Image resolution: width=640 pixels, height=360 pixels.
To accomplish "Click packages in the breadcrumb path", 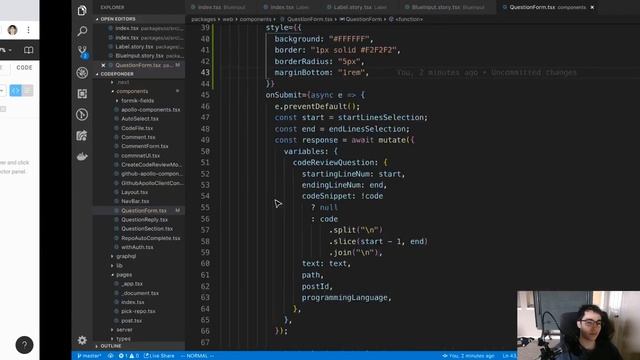I will 203,19.
